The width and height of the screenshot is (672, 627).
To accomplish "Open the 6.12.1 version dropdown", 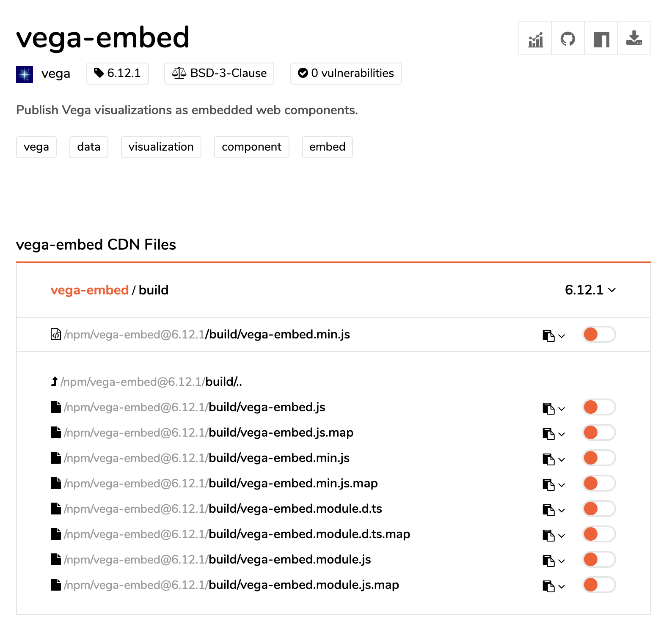I will coord(590,290).
